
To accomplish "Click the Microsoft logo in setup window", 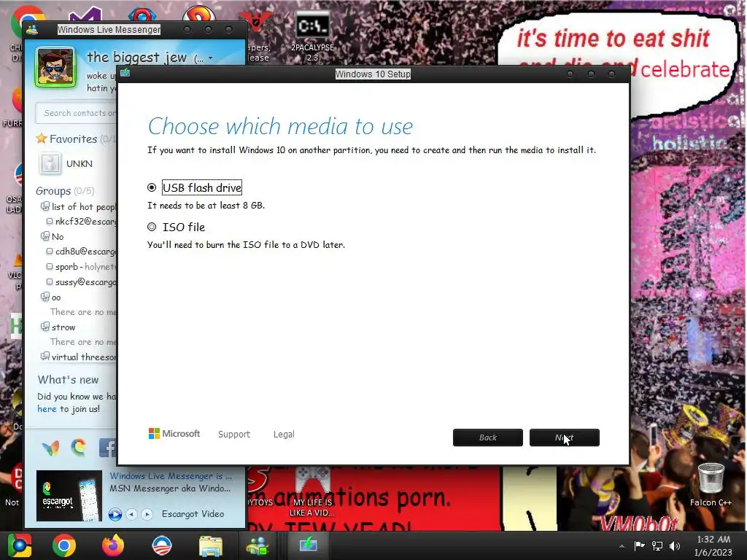I will pyautogui.click(x=174, y=434).
